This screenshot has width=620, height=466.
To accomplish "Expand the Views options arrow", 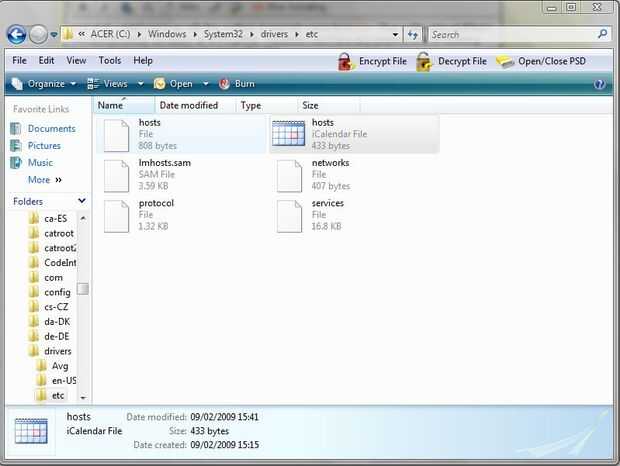I will pyautogui.click(x=140, y=84).
